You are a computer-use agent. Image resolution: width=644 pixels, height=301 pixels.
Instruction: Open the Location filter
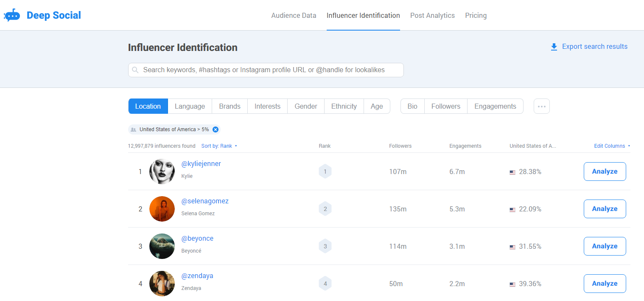pyautogui.click(x=148, y=106)
